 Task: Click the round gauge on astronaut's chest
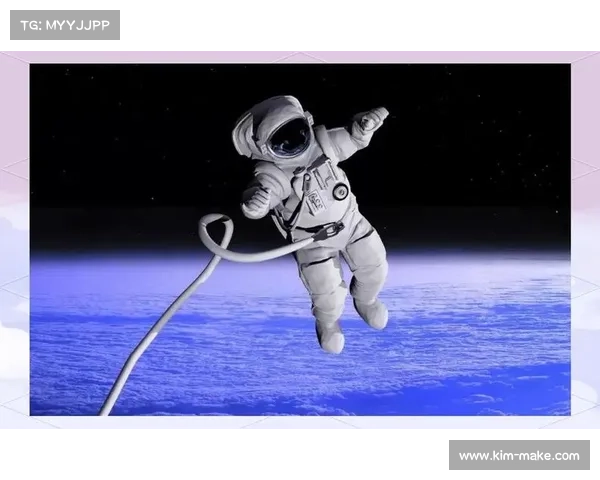(x=341, y=191)
